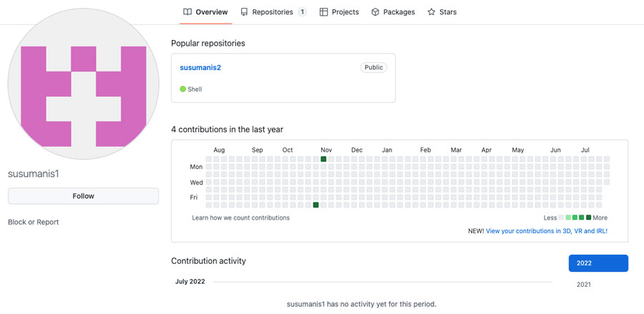View your contributions in 3D, VR and IRL
Viewport: 644px width, 314px height.
[x=546, y=231]
